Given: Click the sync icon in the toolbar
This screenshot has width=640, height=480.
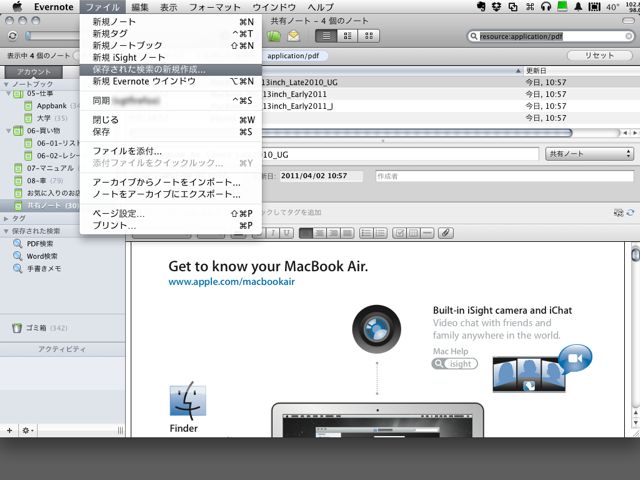Looking at the screenshot, I should coord(13,36).
